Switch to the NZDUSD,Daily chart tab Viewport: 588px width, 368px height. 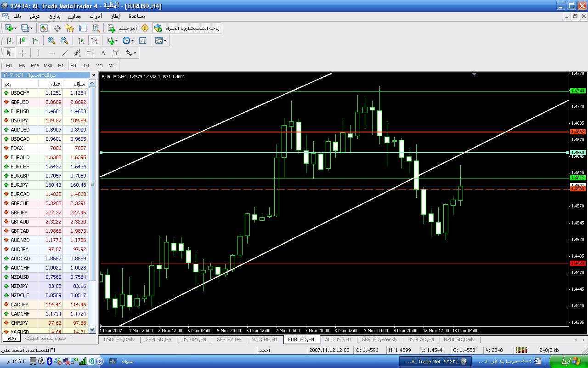pyautogui.click(x=459, y=339)
